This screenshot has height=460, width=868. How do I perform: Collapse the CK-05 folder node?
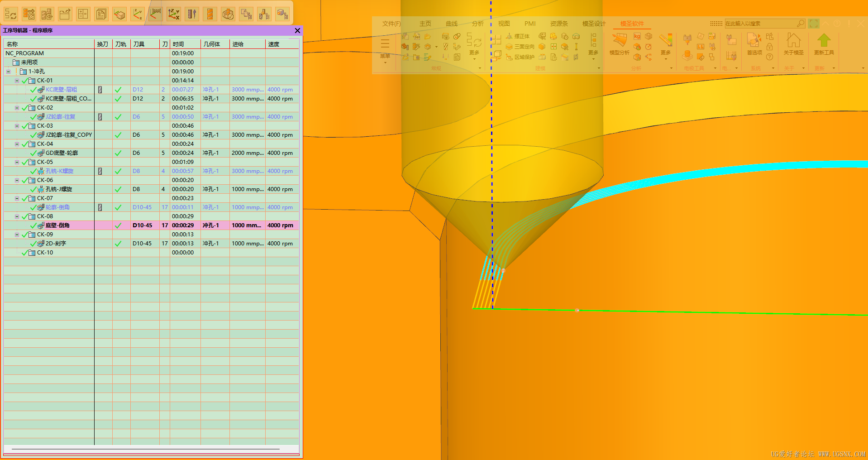coord(17,162)
